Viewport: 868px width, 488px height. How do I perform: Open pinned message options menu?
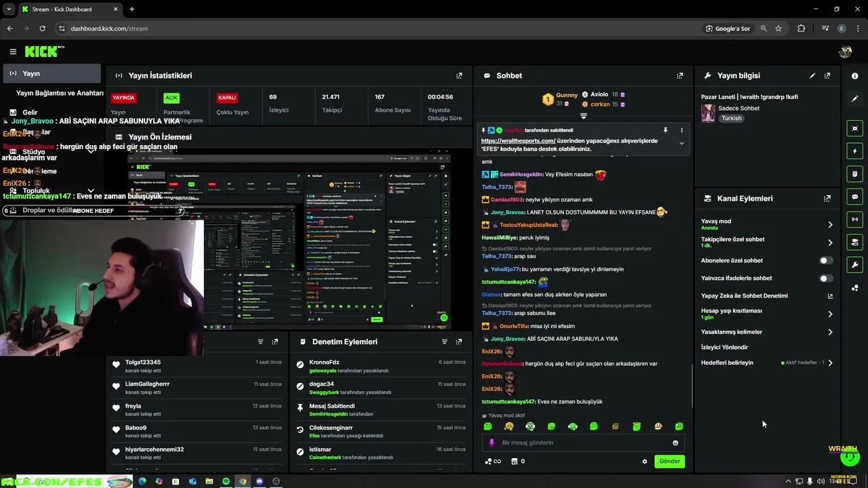(x=682, y=130)
